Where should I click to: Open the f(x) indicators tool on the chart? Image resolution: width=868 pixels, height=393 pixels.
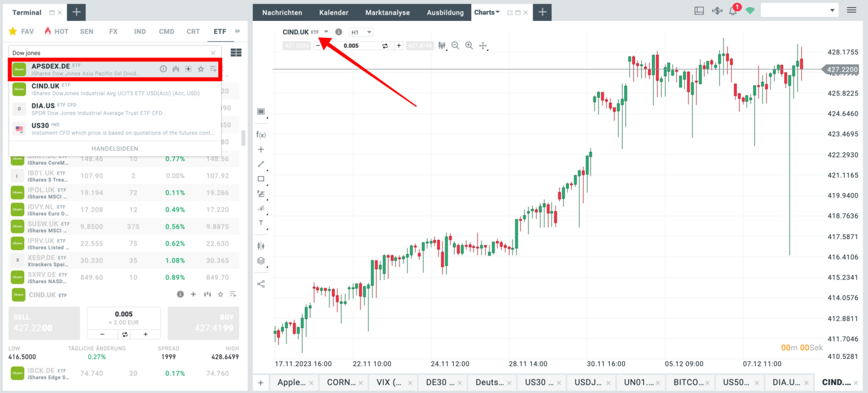(x=261, y=134)
